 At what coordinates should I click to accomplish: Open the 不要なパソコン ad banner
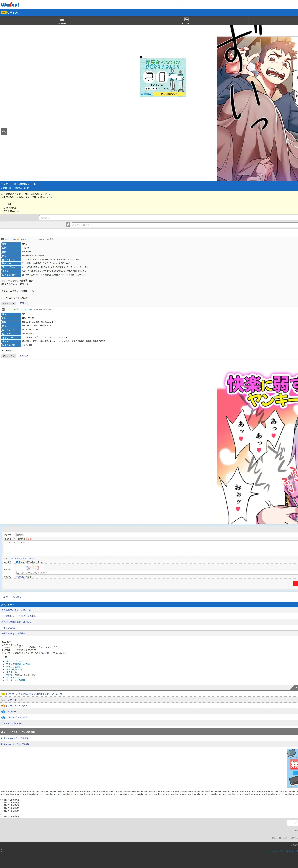(163, 78)
